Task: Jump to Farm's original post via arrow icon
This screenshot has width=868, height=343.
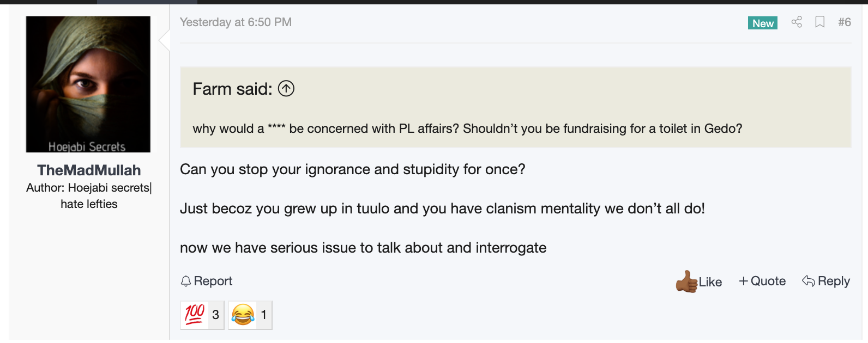Action: click(286, 88)
